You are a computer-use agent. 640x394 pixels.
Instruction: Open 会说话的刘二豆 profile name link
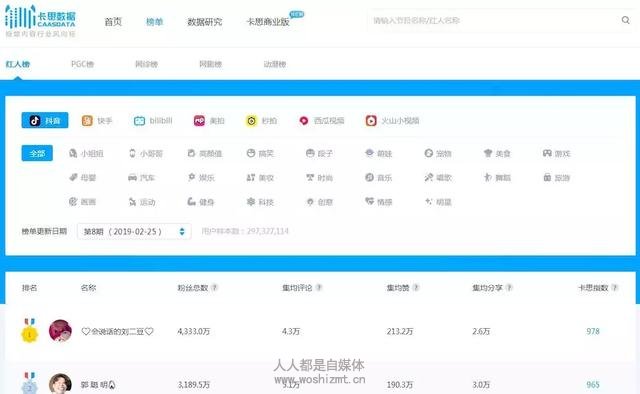[x=117, y=331]
